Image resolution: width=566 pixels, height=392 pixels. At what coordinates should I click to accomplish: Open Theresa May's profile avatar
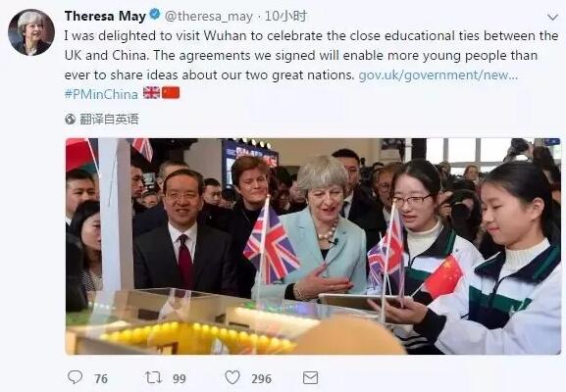[31, 32]
